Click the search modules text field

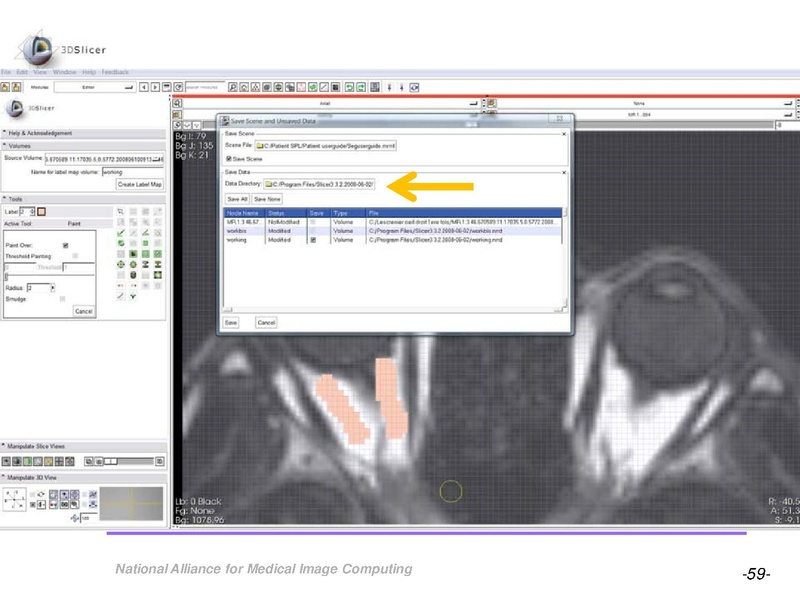[205, 87]
